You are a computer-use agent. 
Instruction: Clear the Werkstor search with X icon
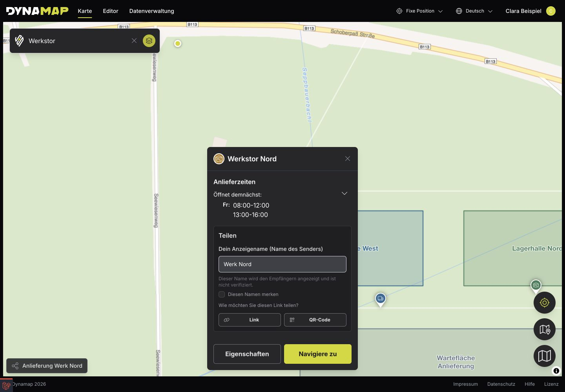[x=134, y=41]
